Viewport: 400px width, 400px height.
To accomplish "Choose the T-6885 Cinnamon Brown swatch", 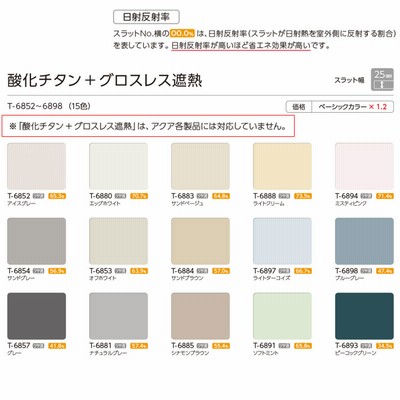I will (200, 316).
